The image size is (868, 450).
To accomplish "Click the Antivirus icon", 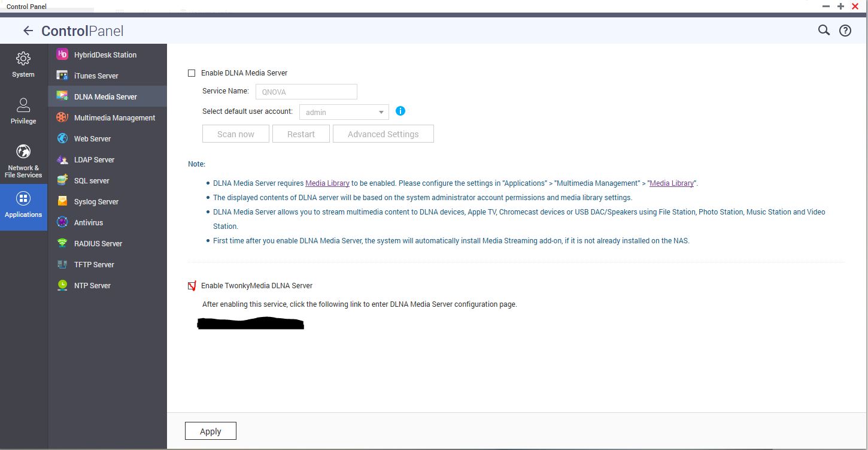I will pos(62,222).
